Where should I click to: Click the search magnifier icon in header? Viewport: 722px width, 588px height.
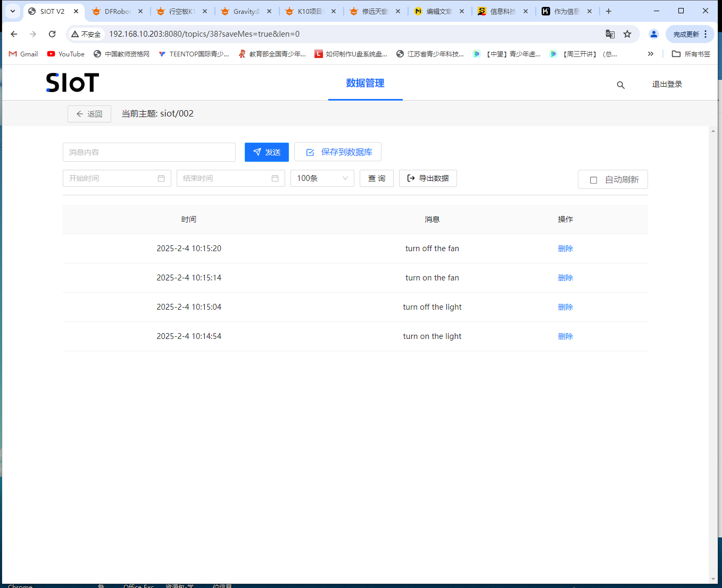(620, 85)
